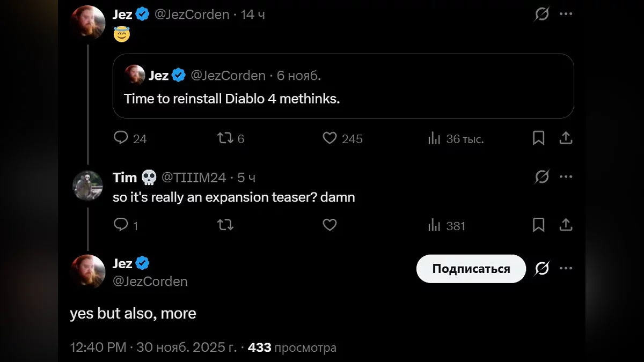644x362 pixels.
Task: Click the Подписаться follow button
Action: coord(471,269)
